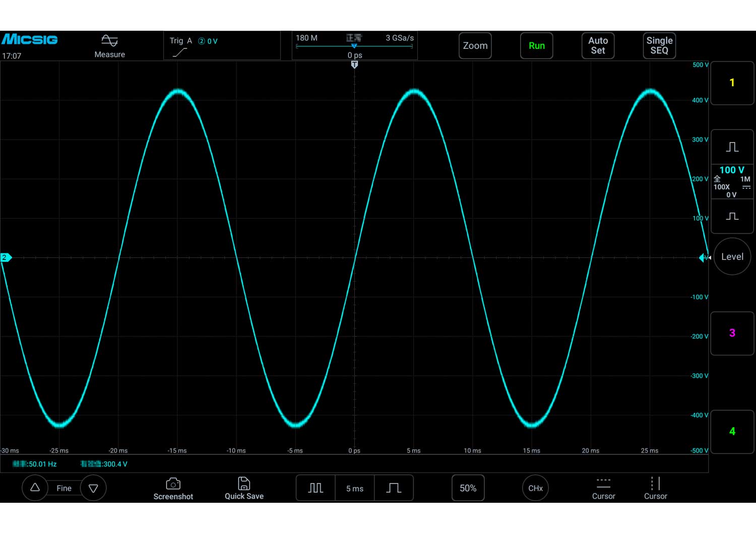Click the trigger position marker at top
This screenshot has height=534, width=756.
pos(354,65)
